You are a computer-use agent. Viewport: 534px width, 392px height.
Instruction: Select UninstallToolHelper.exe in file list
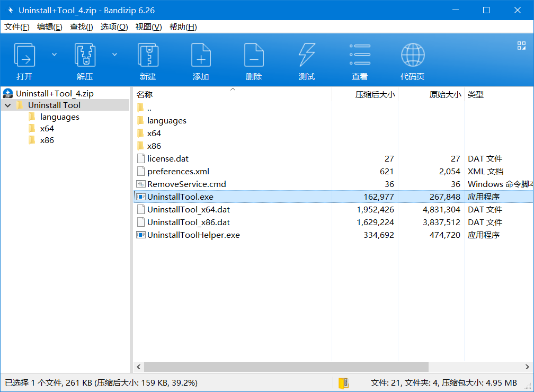pos(193,235)
